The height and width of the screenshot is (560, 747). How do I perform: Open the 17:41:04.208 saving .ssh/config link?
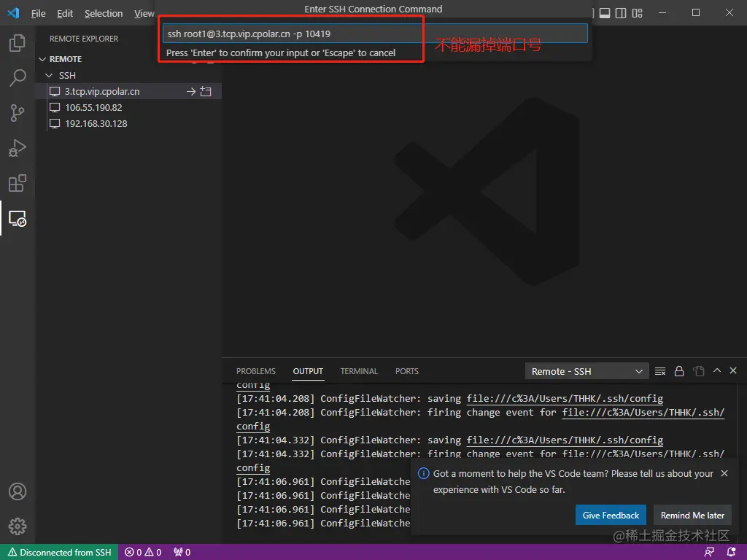565,399
